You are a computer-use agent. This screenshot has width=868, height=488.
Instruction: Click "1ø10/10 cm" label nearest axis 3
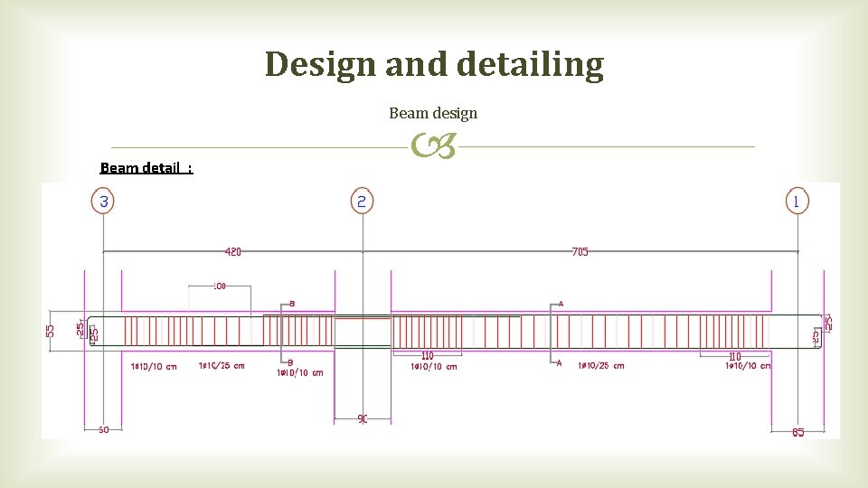click(154, 366)
